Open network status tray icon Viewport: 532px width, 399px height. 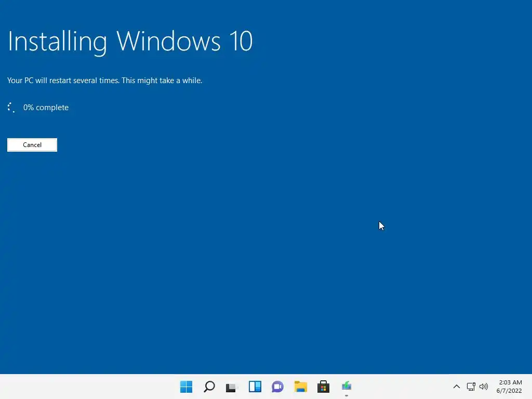471,387
